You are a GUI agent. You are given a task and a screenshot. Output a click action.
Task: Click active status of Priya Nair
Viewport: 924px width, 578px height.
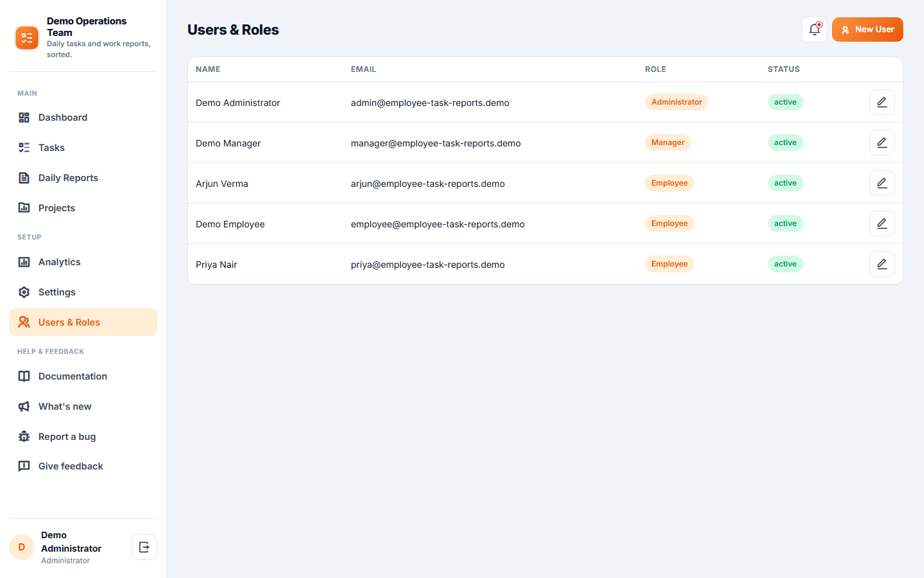click(785, 264)
